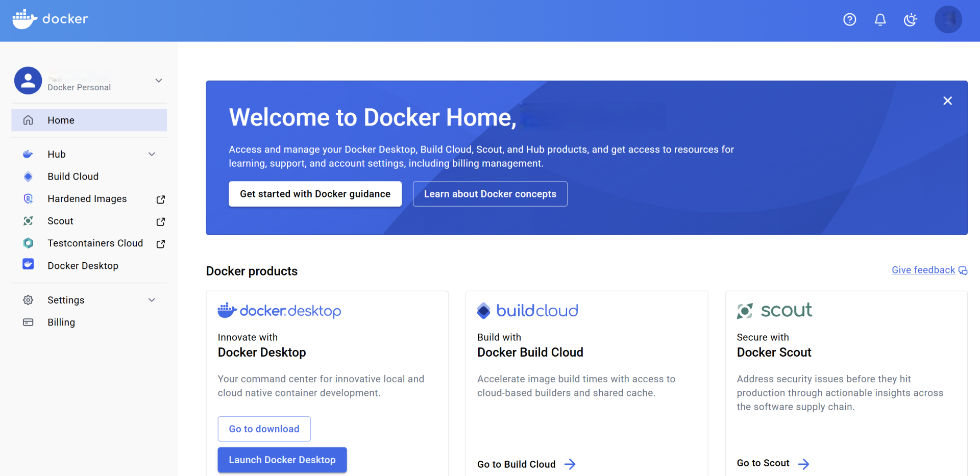Open the help question mark icon
The image size is (980, 476).
click(x=849, y=19)
